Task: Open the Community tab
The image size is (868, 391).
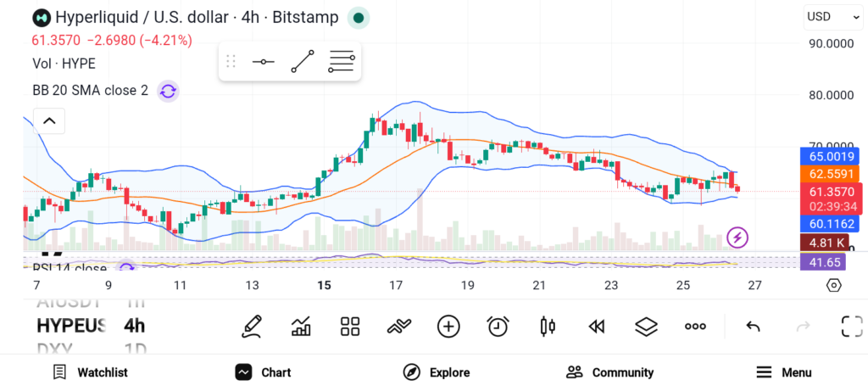Action: pos(610,372)
